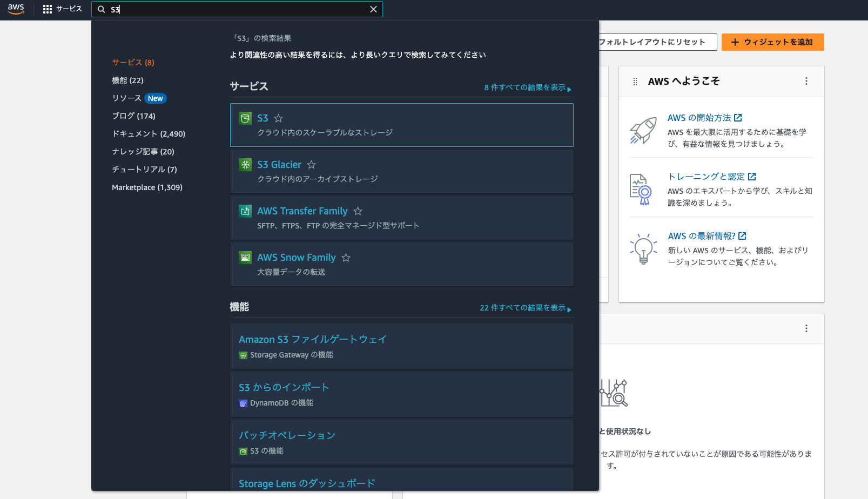Select 機能 (22) filter category
The height and width of the screenshot is (499, 868).
coord(127,80)
